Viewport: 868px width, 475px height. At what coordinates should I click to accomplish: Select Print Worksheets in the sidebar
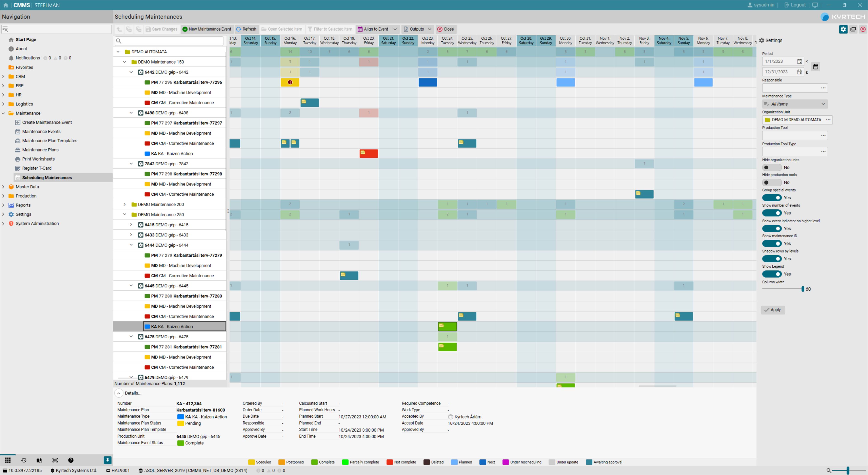(x=39, y=159)
